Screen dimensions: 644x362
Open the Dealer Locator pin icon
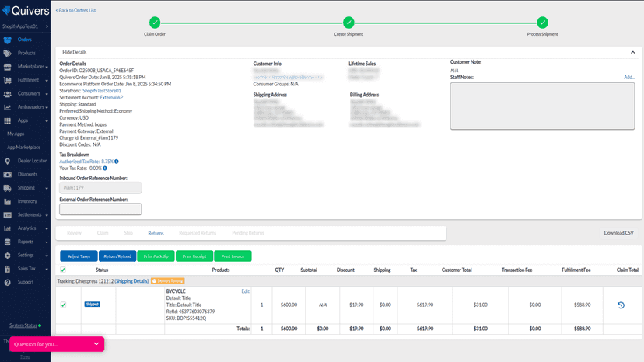8,162
